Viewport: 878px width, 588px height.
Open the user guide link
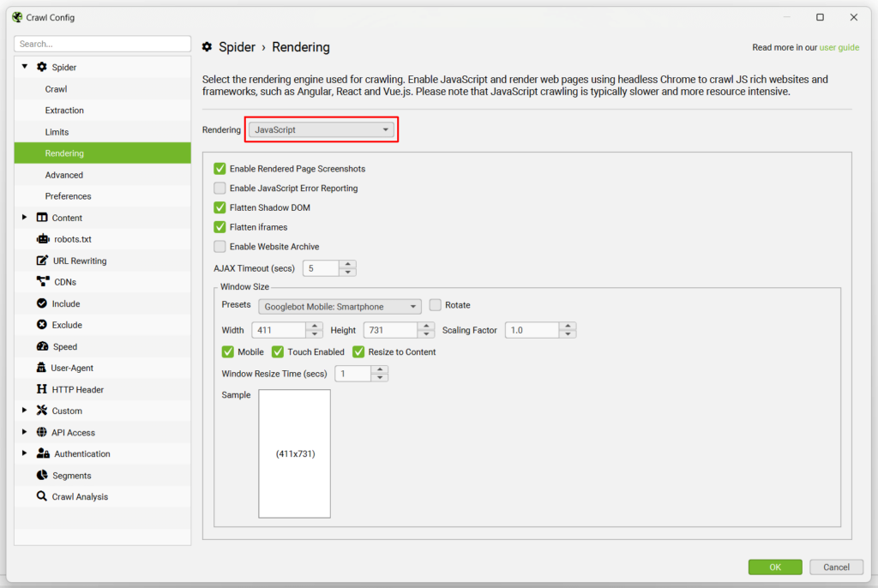pyautogui.click(x=839, y=48)
